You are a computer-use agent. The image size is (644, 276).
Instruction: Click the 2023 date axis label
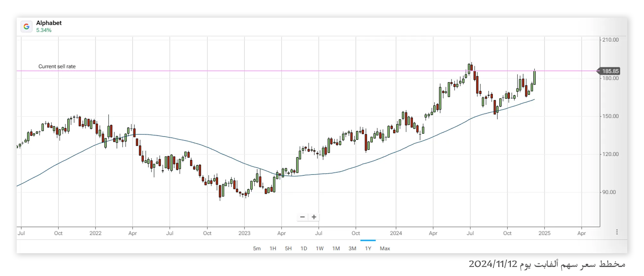(244, 233)
